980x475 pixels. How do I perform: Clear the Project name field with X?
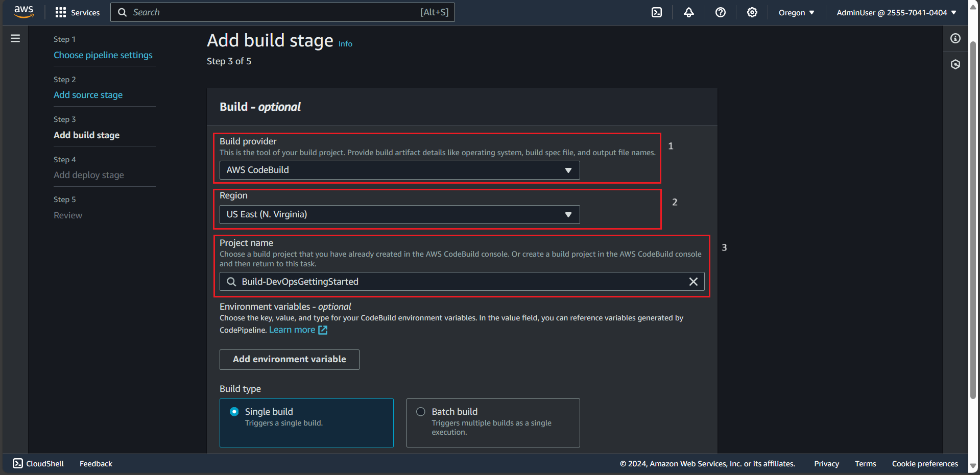click(x=694, y=282)
